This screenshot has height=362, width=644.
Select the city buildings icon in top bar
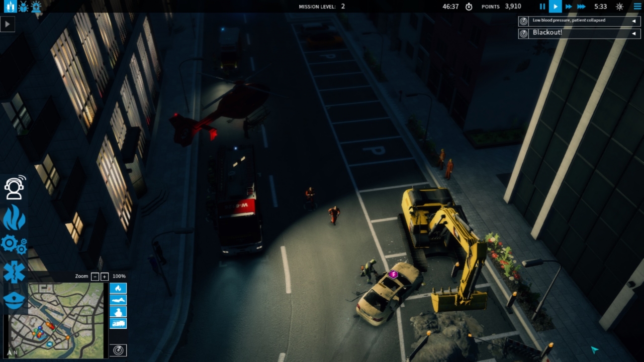(10, 7)
